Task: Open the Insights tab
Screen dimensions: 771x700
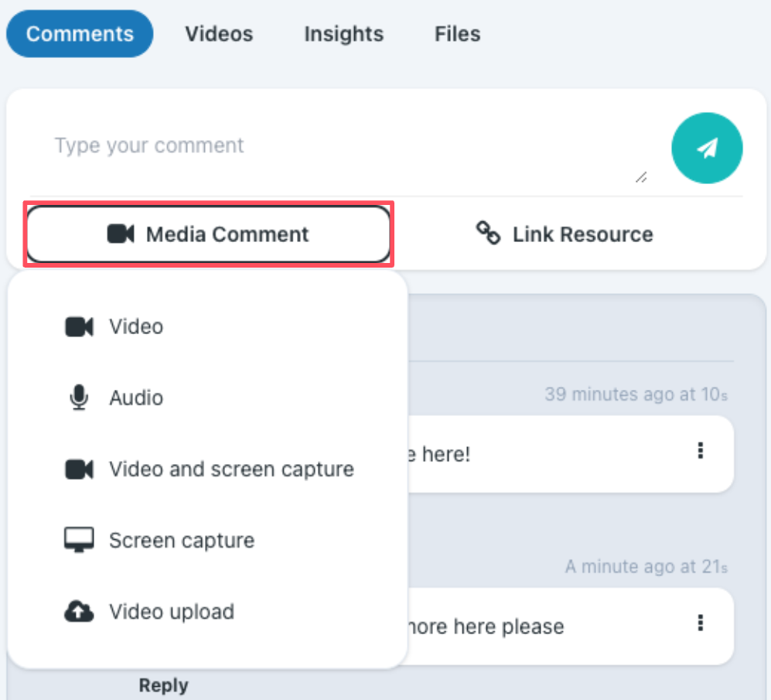Action: click(x=343, y=34)
